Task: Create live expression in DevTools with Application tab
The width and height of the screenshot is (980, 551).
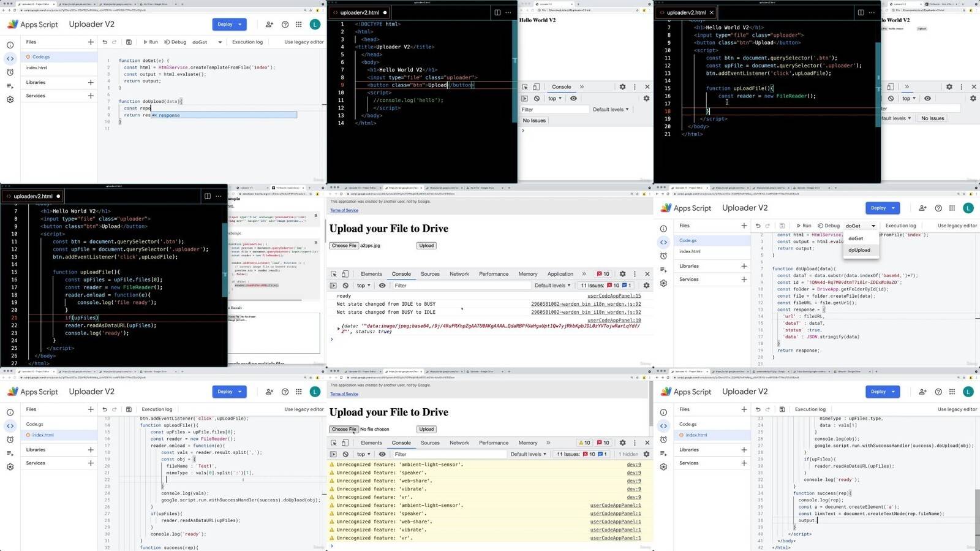Action: pos(382,286)
